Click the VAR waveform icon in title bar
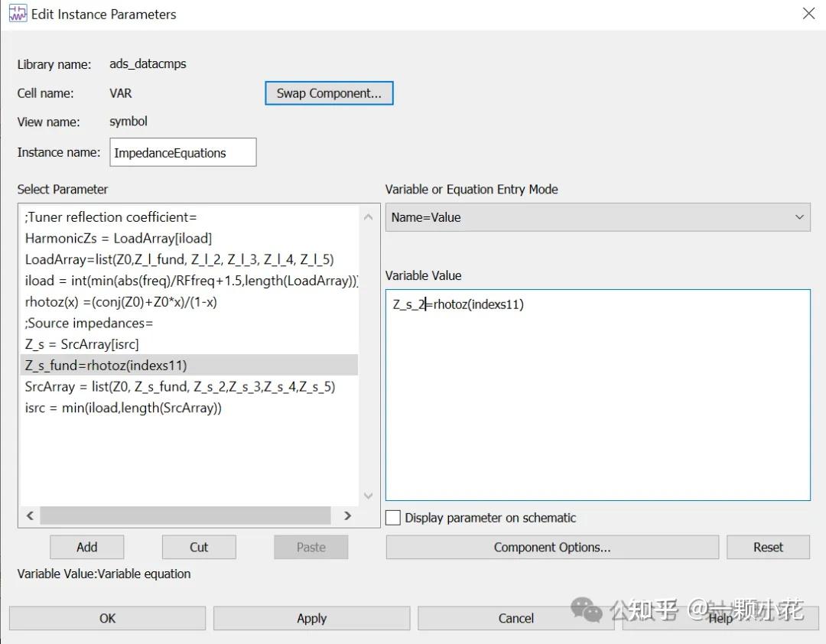The height and width of the screenshot is (644, 826). pos(17,13)
